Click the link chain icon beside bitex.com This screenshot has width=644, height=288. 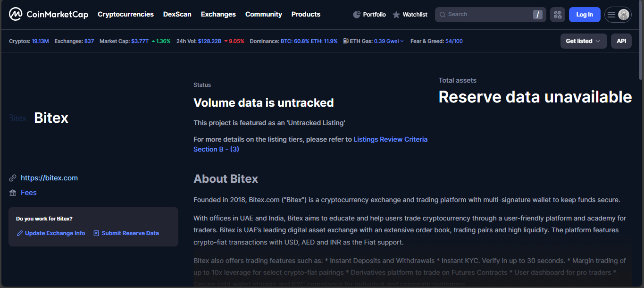coord(13,178)
